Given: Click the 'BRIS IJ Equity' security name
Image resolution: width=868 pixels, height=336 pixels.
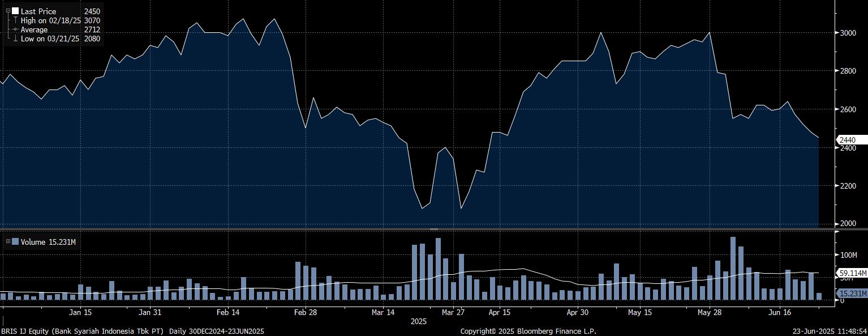Looking at the screenshot, I should (24, 331).
